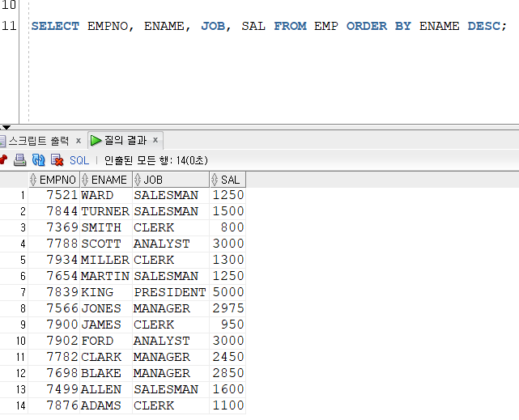Click the print results icon
This screenshot has height=420, width=519.
click(x=19, y=159)
